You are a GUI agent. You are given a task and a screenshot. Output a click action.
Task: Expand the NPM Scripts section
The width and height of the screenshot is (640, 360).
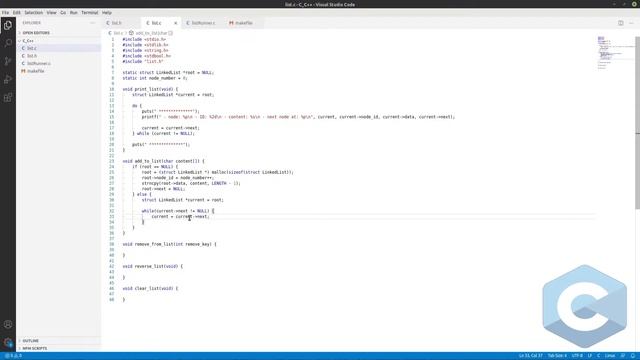click(59, 348)
